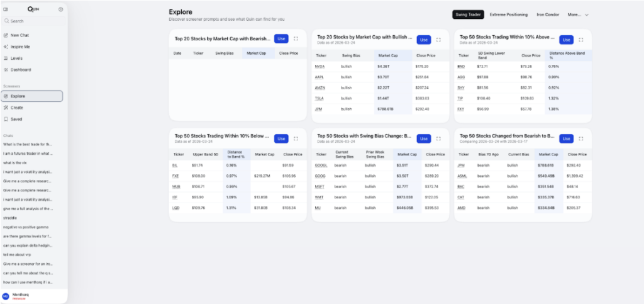This screenshot has height=304, width=644.
Task: Open the help question-mark icon
Action: coord(61,9)
